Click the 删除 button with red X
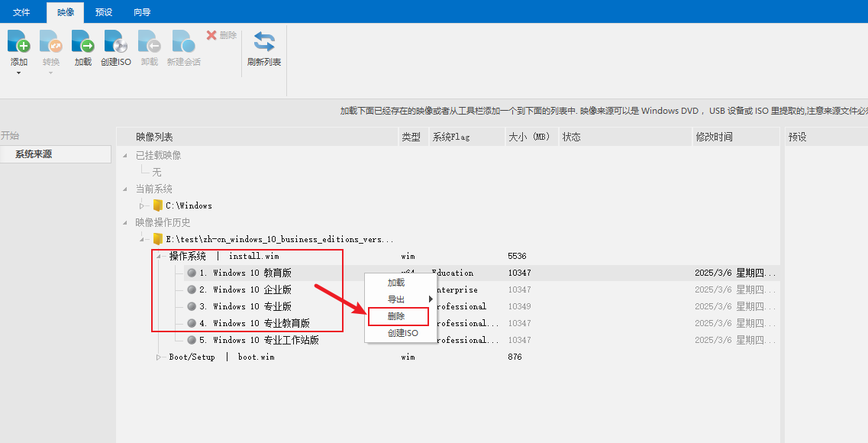Viewport: 868px width, 443px height. click(x=221, y=35)
